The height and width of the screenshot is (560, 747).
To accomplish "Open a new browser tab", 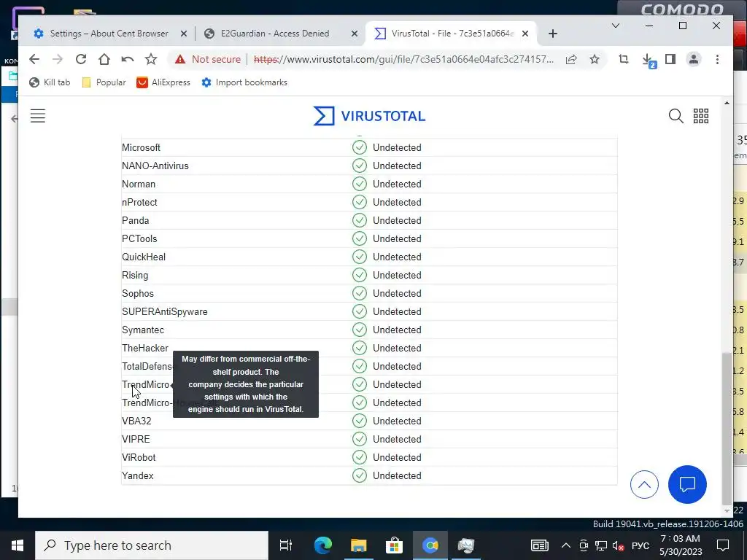I will pyautogui.click(x=553, y=34).
